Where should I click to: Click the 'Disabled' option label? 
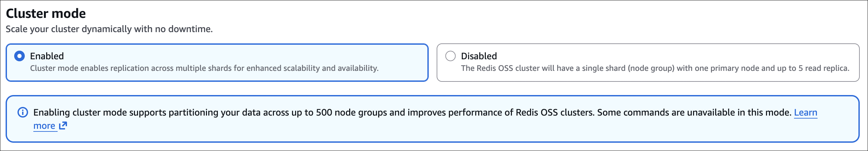click(479, 56)
